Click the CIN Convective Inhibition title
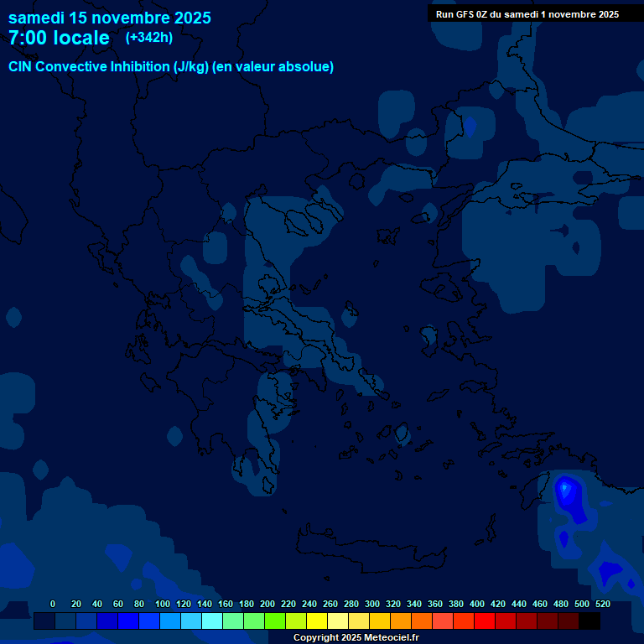The height and width of the screenshot is (644, 644). [x=171, y=67]
